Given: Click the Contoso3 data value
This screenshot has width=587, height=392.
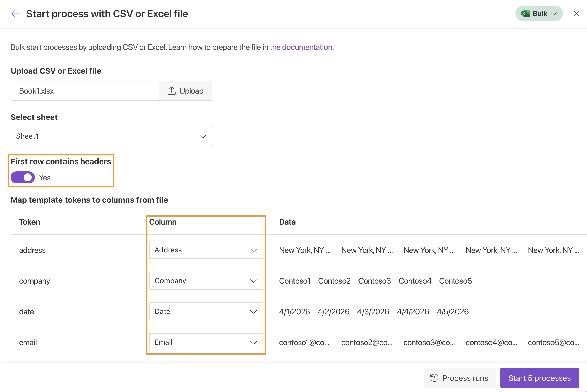Looking at the screenshot, I should coord(374,281).
